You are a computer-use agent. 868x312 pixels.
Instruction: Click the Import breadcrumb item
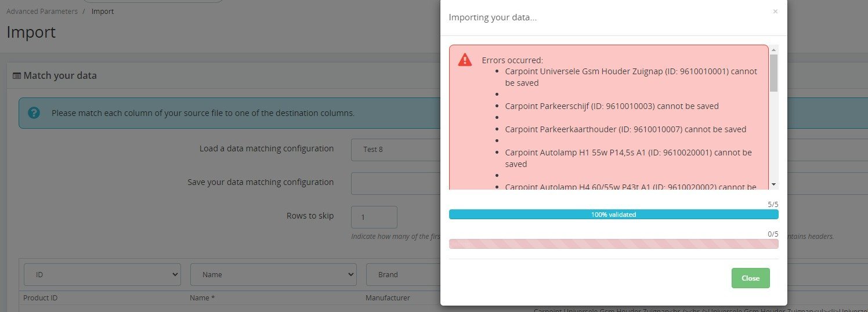103,12
